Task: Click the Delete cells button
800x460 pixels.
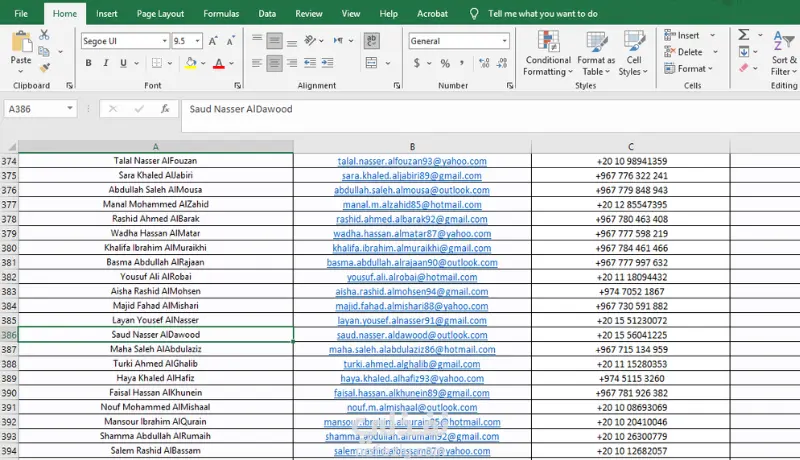Action: (683, 52)
